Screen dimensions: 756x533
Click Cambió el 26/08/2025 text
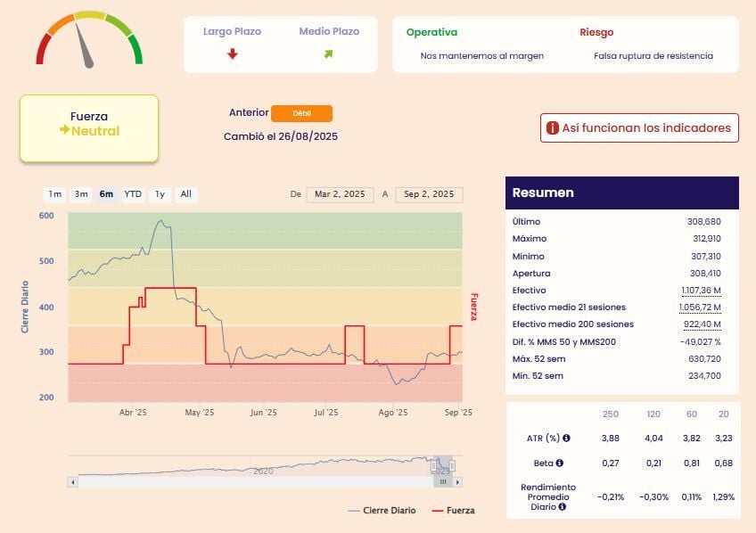tap(281, 136)
